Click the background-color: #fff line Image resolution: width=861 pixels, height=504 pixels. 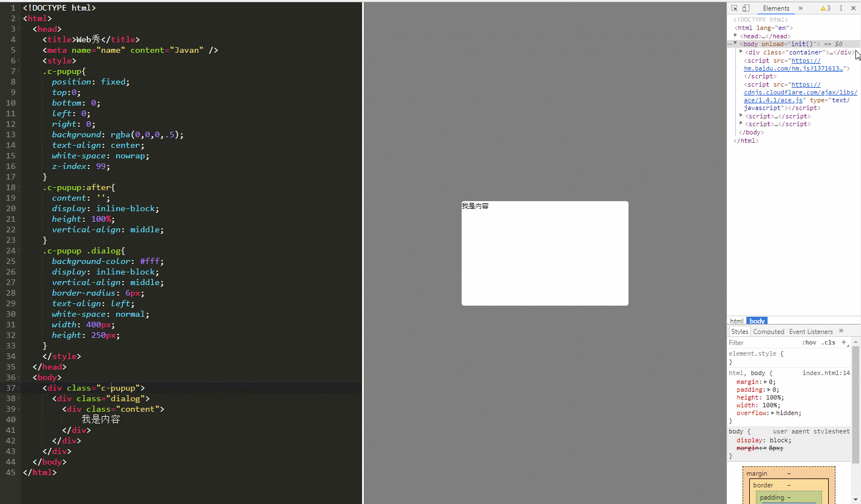pos(108,261)
